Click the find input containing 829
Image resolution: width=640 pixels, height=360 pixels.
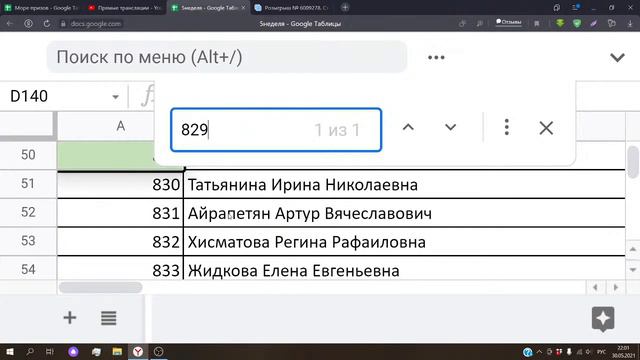[276, 130]
